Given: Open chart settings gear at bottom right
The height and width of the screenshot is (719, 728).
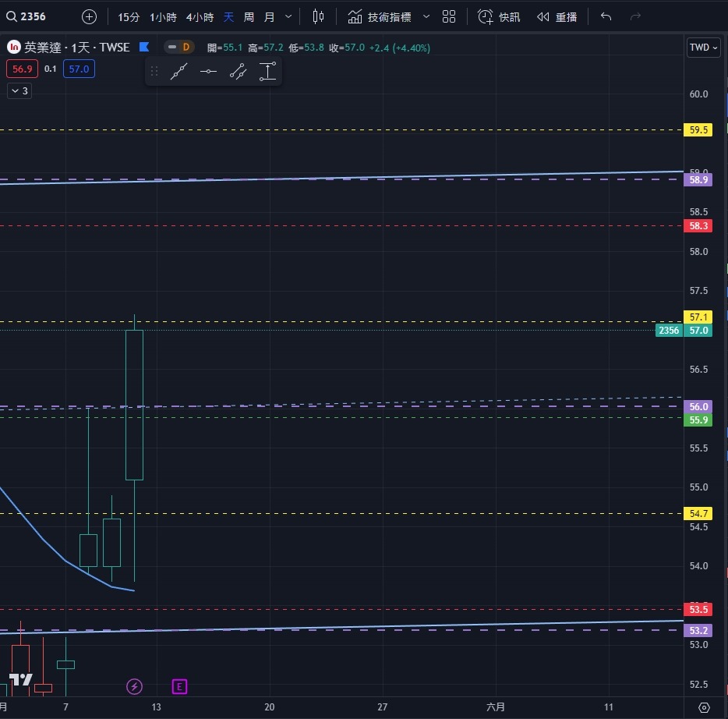Looking at the screenshot, I should [x=705, y=707].
